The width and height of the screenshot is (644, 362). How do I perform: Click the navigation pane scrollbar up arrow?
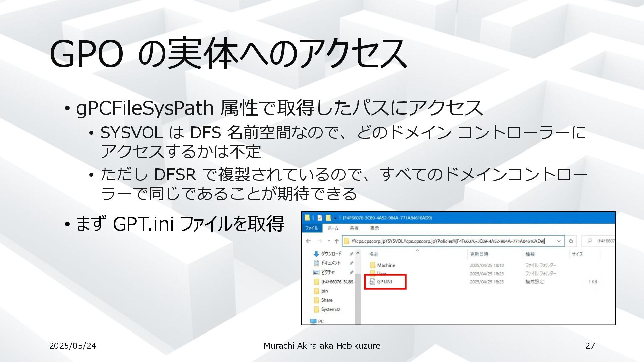click(x=358, y=253)
